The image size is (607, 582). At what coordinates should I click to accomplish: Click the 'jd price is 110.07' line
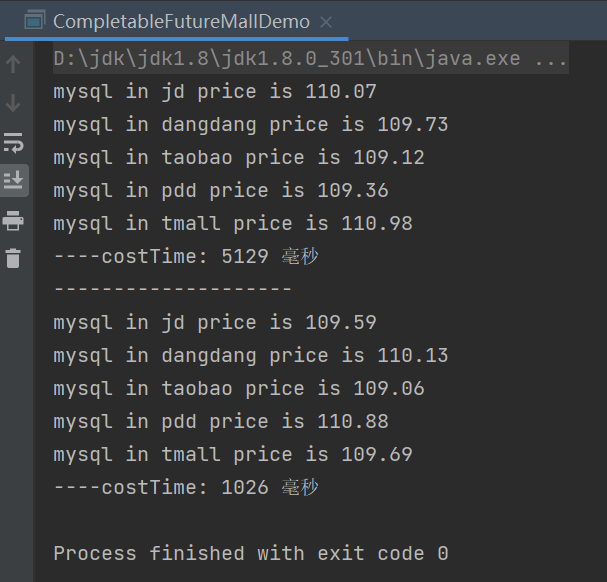click(215, 92)
